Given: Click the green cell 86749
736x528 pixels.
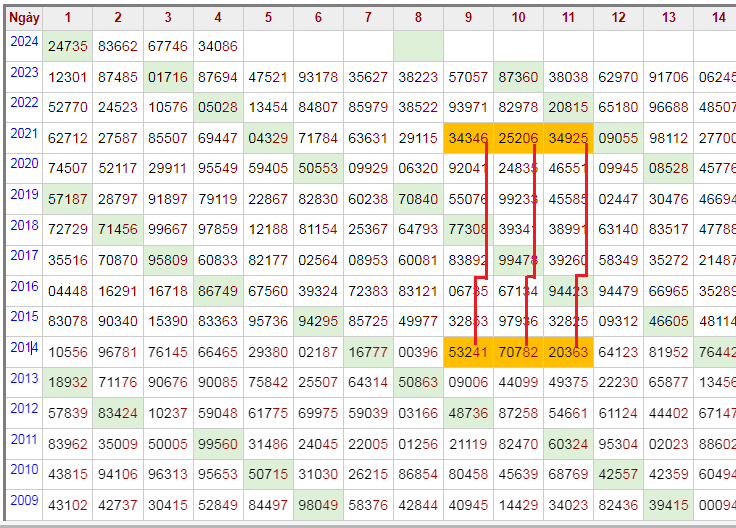Looking at the screenshot, I should point(218,291).
